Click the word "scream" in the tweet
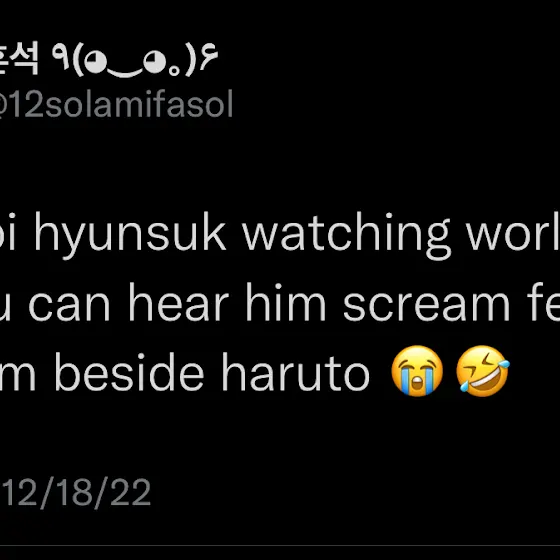 [426, 305]
